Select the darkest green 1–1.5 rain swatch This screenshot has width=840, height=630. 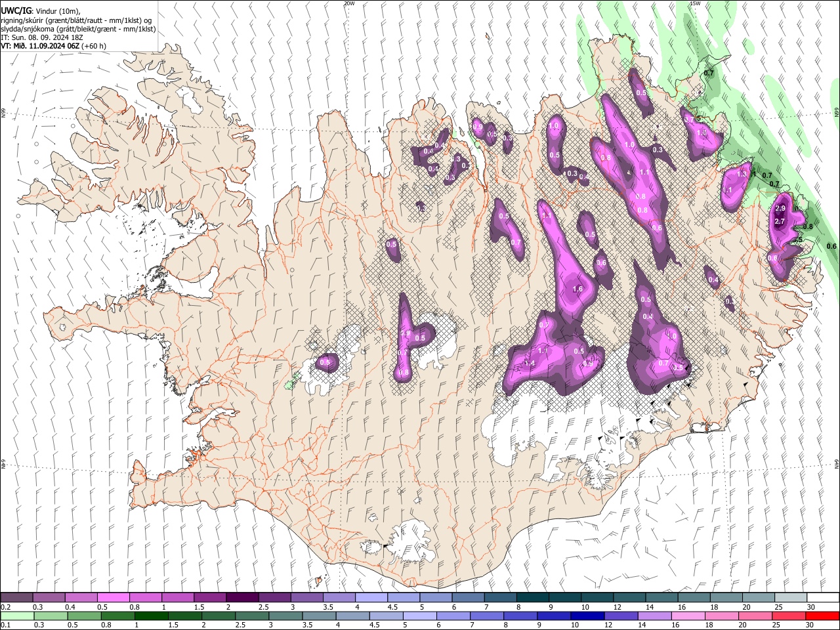coord(151,616)
